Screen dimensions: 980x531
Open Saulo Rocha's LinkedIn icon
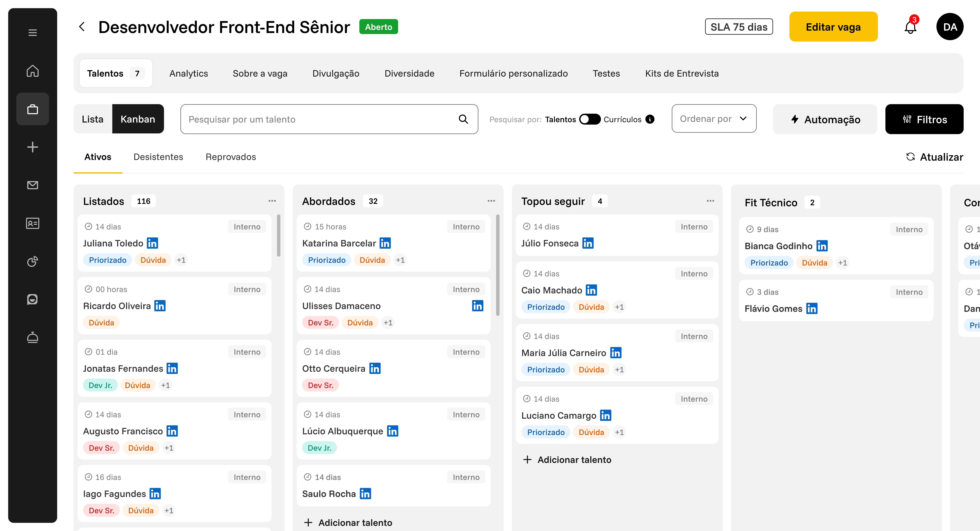365,494
